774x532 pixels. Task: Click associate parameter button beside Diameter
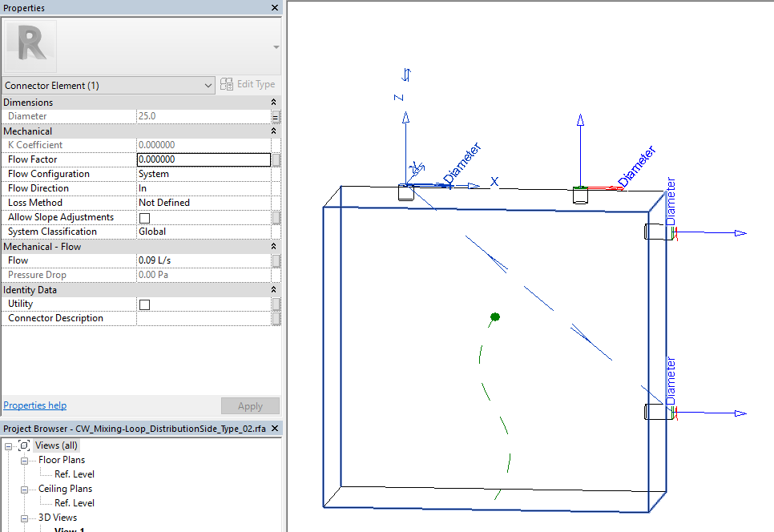point(276,116)
